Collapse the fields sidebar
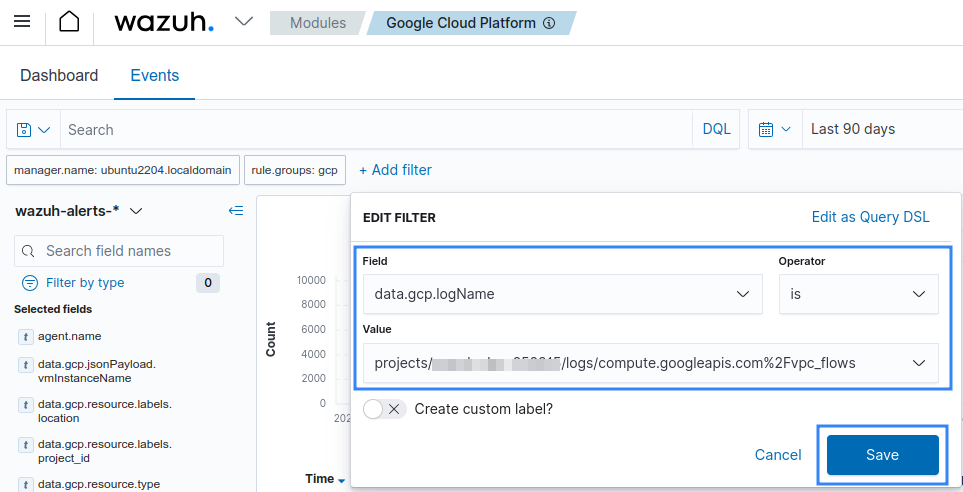Screen dimensions: 963x492 click(x=236, y=211)
